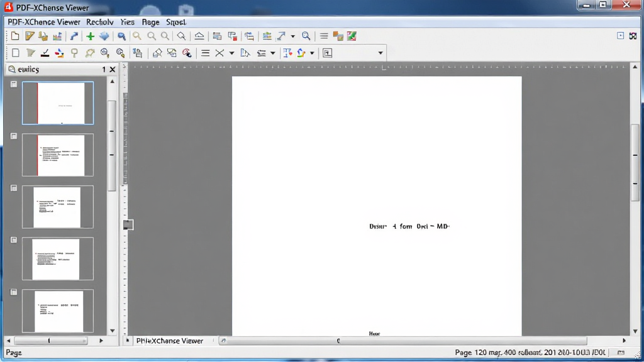Click the green flag tool icon

coord(30,53)
